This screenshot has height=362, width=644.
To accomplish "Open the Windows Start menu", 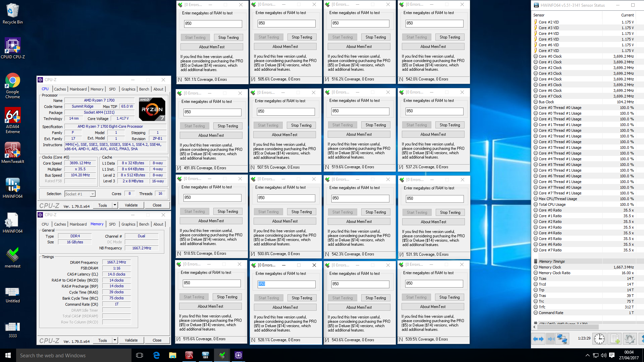I will (8, 355).
